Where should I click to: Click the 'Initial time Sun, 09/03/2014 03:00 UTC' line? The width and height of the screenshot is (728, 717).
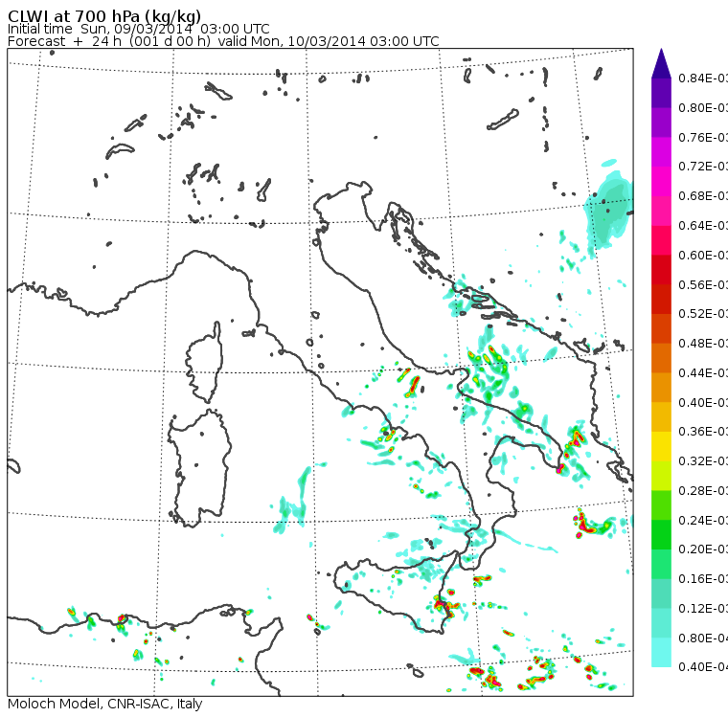tap(138, 29)
